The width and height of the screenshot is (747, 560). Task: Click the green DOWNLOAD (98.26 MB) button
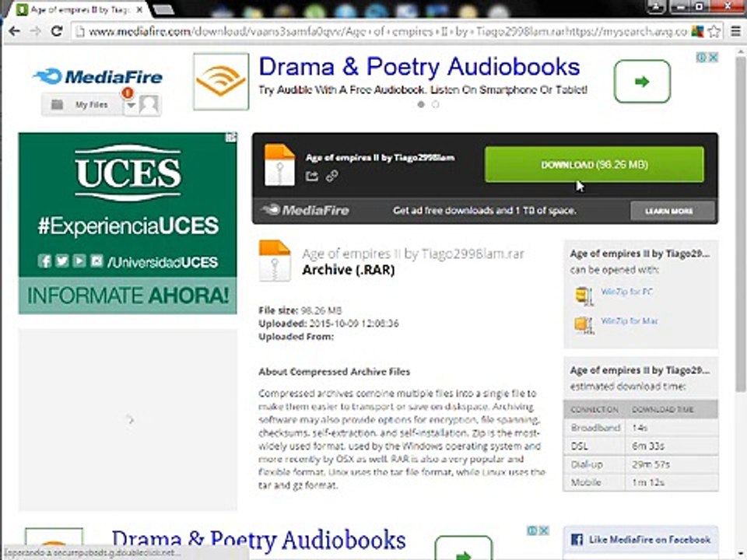(594, 164)
